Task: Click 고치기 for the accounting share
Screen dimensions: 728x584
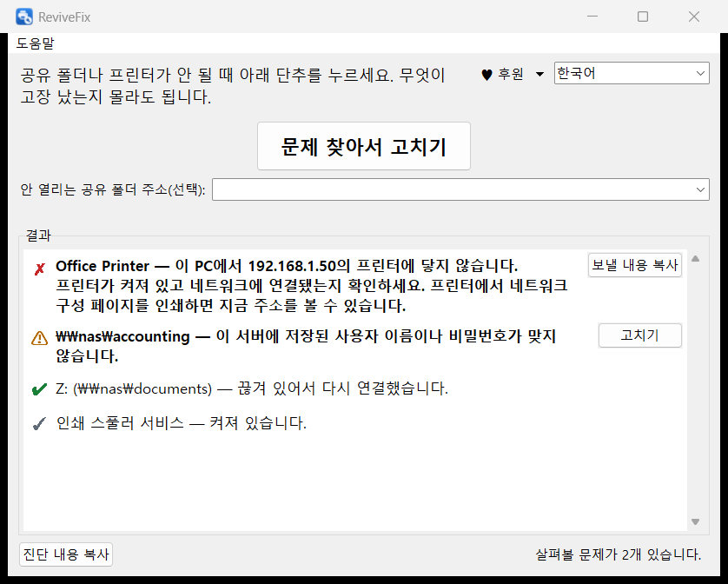Action: 639,335
